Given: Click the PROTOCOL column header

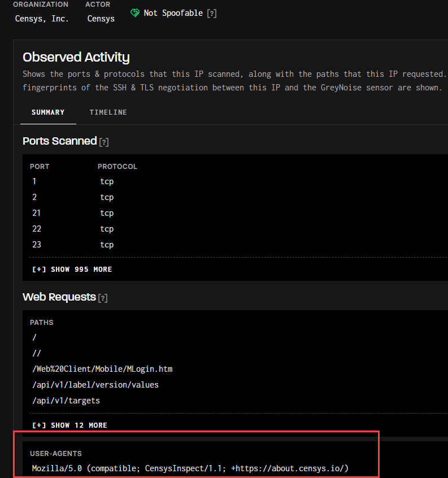Looking at the screenshot, I should tap(118, 167).
